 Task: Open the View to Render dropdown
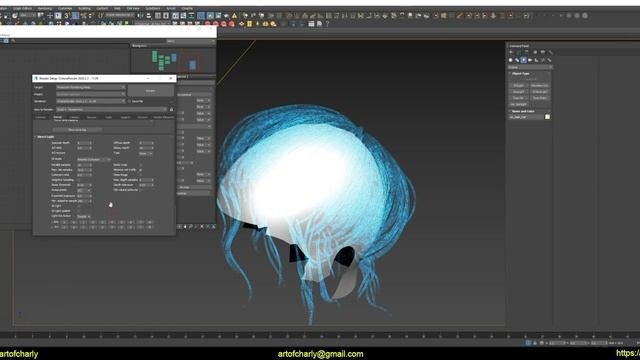[x=111, y=109]
